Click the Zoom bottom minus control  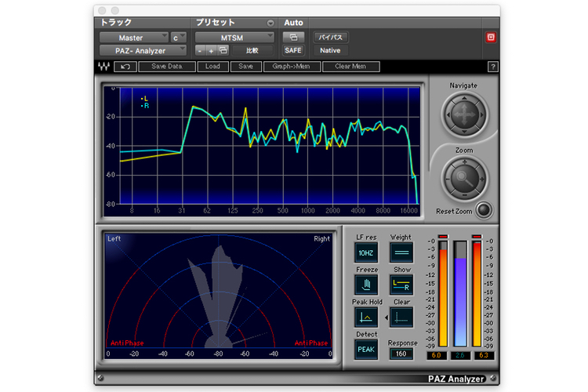(x=465, y=195)
